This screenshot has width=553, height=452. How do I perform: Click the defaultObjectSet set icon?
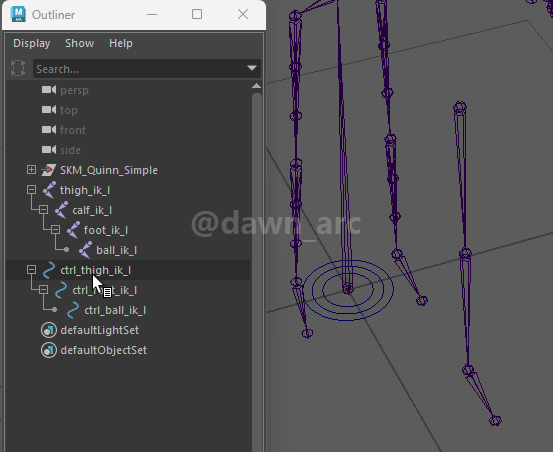[49, 350]
